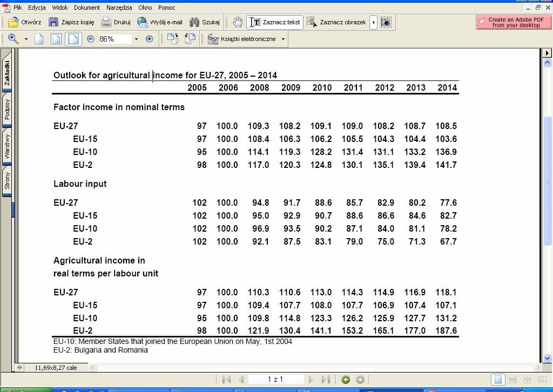Image resolution: width=553 pixels, height=392 pixels.
Task: Go to next page button
Action: [x=311, y=379]
